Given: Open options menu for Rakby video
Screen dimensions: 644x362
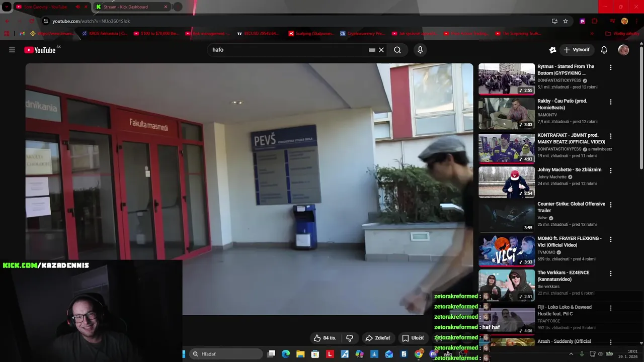Looking at the screenshot, I should pos(611,102).
